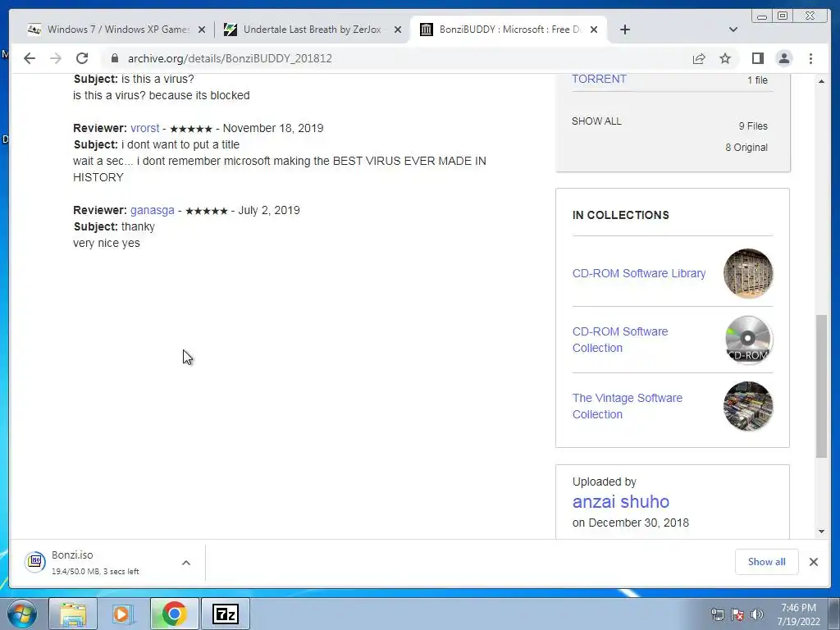Show all downloads
The width and height of the screenshot is (840, 630).
pos(767,561)
